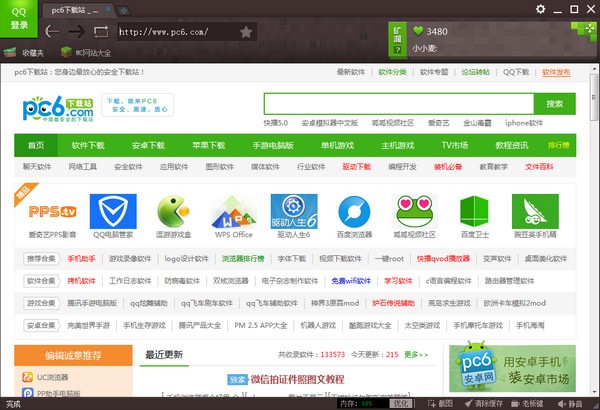Reload the page with the refresh icon

[101, 32]
